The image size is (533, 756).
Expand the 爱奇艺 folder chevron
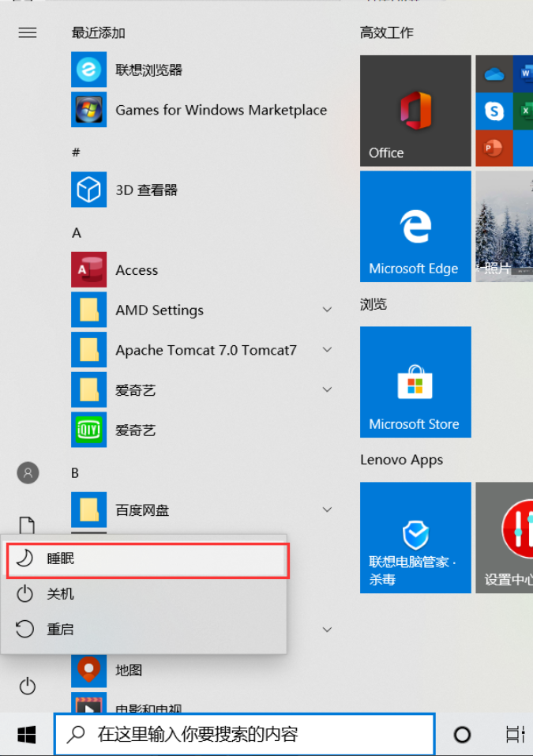click(x=327, y=389)
